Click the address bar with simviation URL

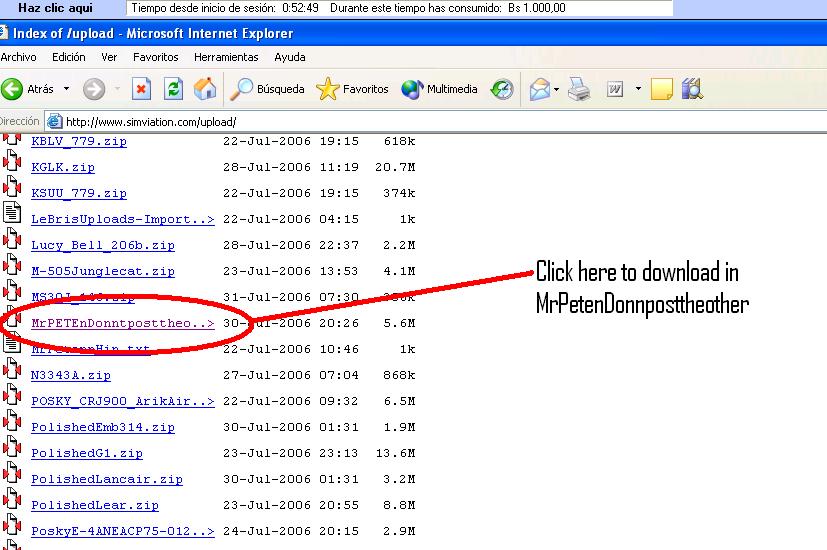click(x=400, y=121)
